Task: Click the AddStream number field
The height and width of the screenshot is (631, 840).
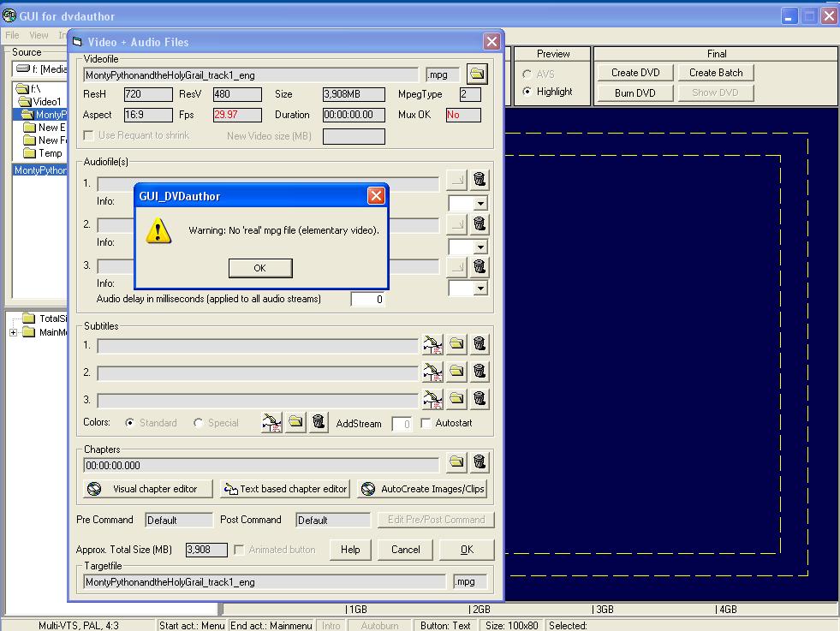Action: [402, 425]
